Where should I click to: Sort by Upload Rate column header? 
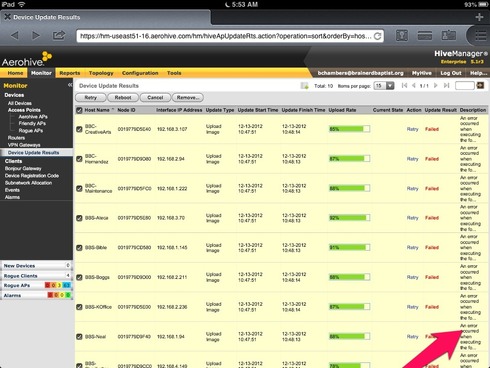coord(342,110)
